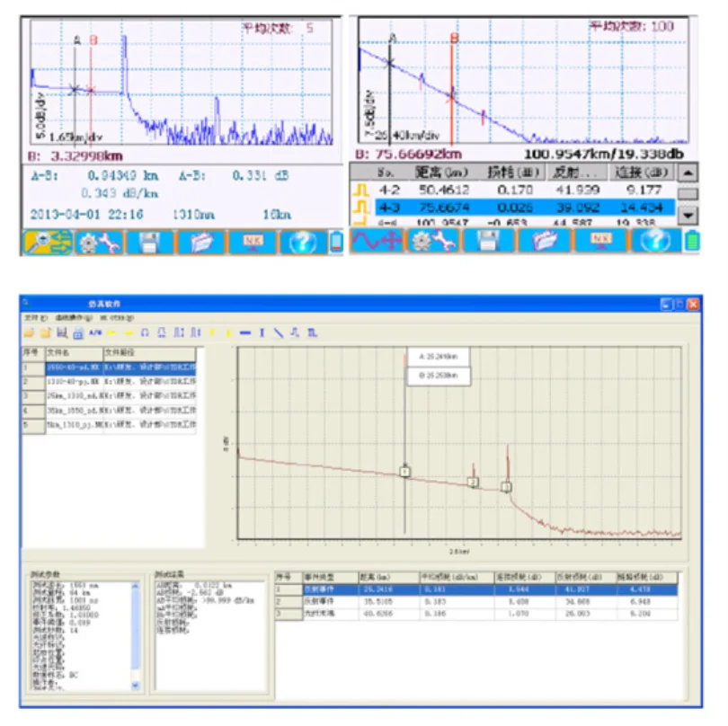Click the up arrow of the test parameters scrollbar

pyautogui.click(x=135, y=586)
